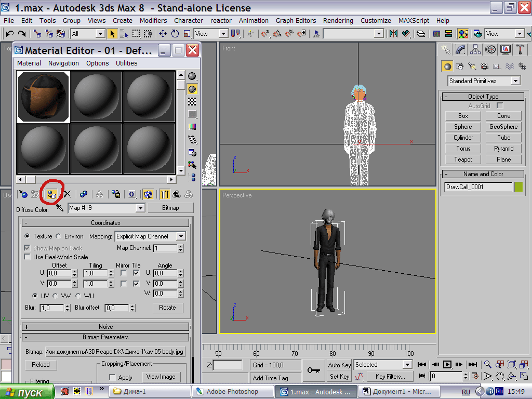The image size is (532, 399).
Task: Choose the Select and Rotate tool
Action: point(175,34)
